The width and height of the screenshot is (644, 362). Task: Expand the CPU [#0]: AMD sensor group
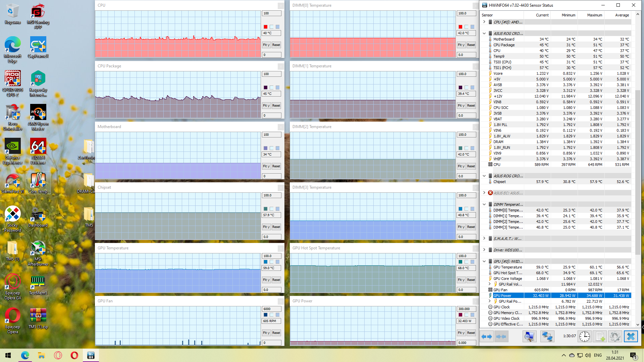click(484, 22)
